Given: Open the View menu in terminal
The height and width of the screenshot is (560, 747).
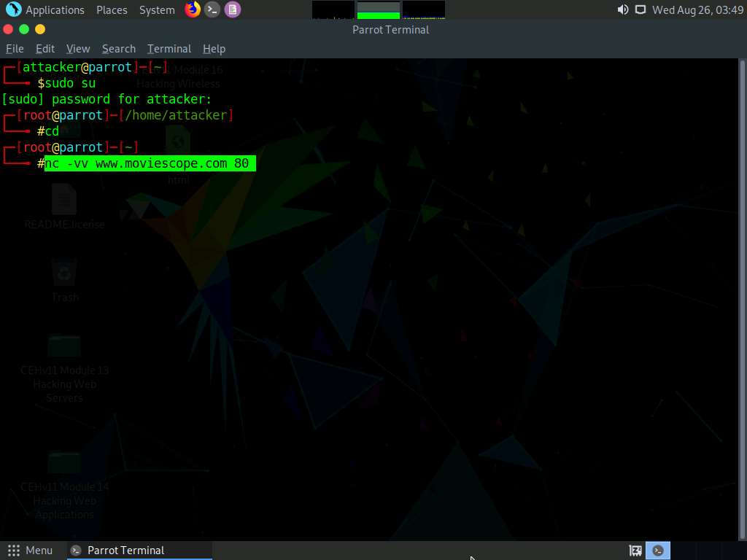Looking at the screenshot, I should pos(78,49).
